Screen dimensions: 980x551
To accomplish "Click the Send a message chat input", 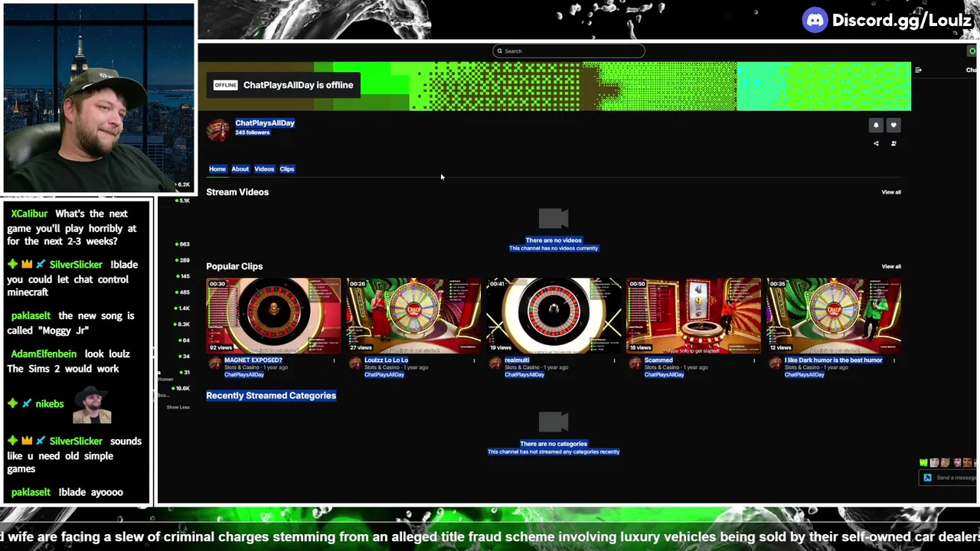I will tap(949, 478).
